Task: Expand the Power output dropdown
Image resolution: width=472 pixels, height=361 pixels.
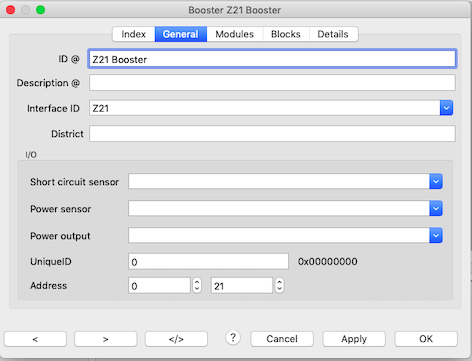Action: point(436,236)
